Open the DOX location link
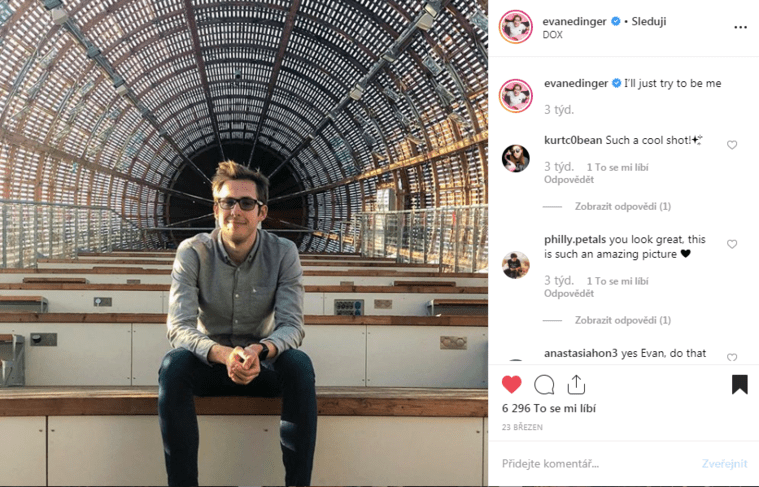Image resolution: width=759 pixels, height=487 pixels. (x=553, y=35)
